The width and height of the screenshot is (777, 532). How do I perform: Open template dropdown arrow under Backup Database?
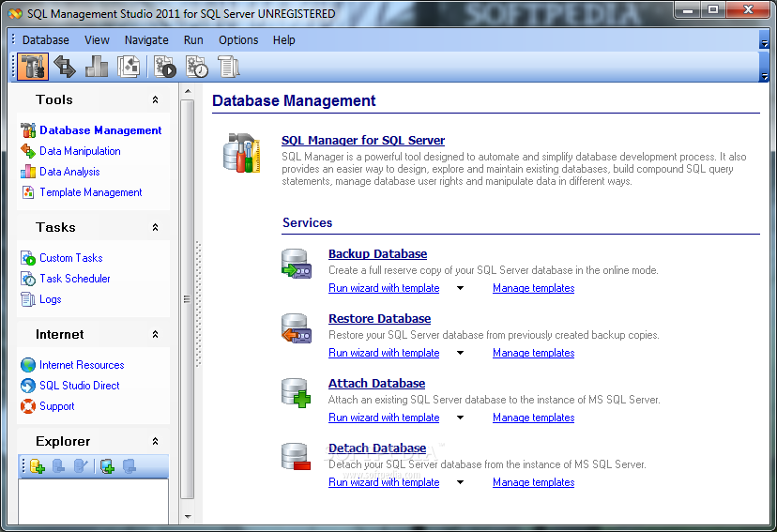click(x=460, y=289)
